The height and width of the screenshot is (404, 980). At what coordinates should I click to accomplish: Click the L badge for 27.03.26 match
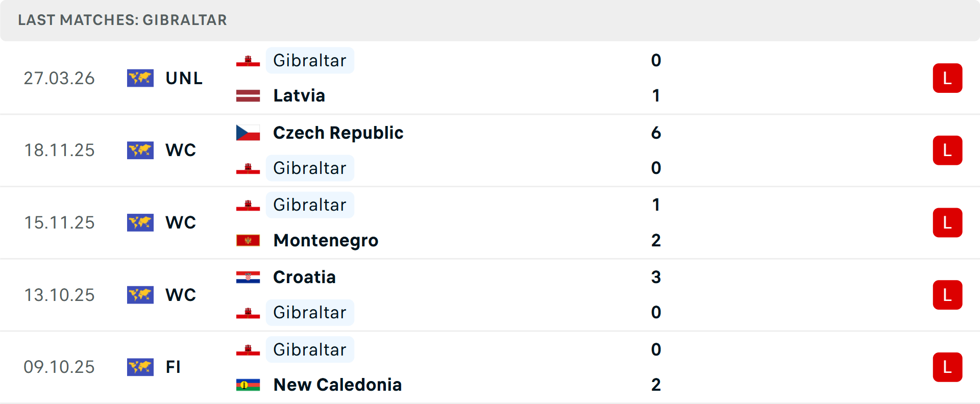[x=947, y=78]
